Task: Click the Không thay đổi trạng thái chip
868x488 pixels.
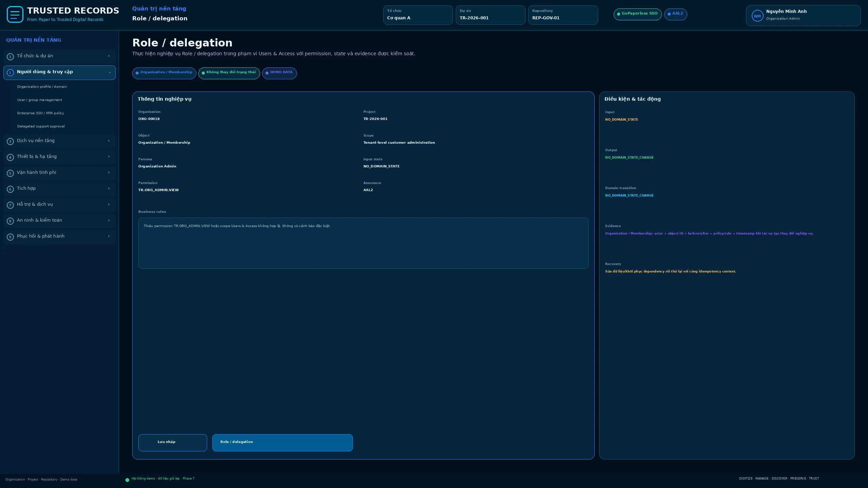Action: 229,73
